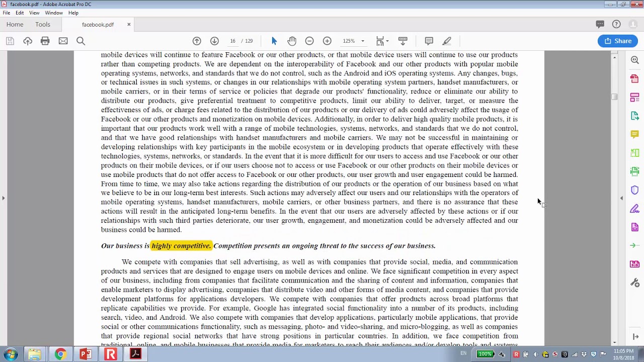Open the Protect shield tool

(634, 190)
